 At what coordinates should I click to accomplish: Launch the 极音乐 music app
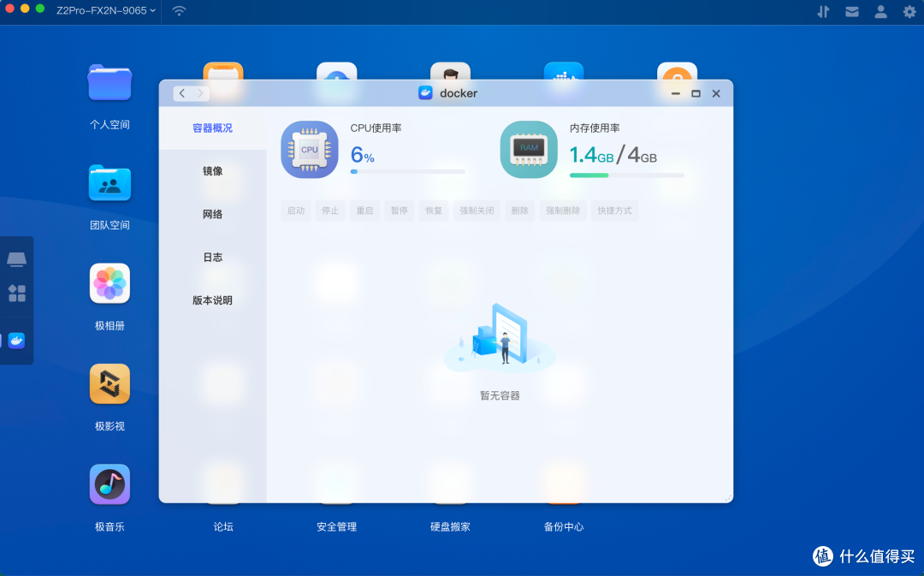tap(110, 484)
